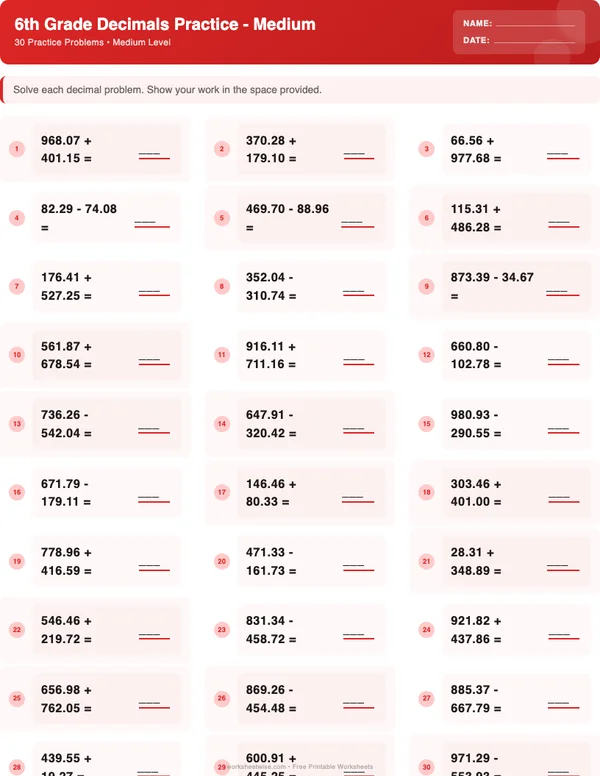Select the problem 778.96 + 416.59

click(x=67, y=562)
